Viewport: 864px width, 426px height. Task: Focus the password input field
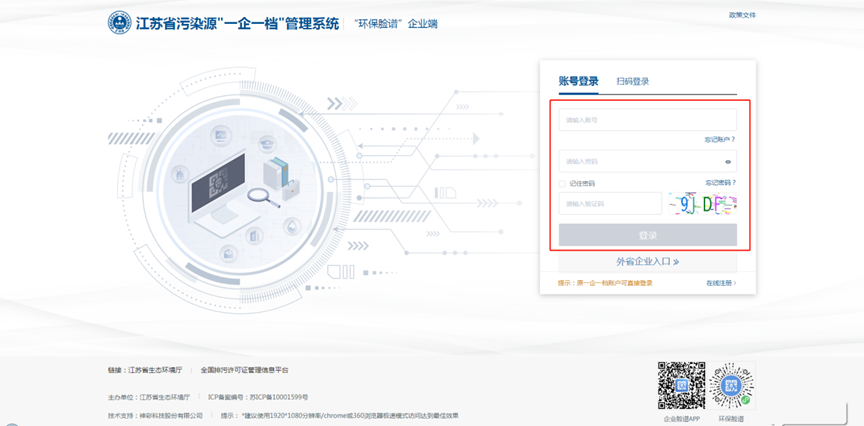(640, 161)
